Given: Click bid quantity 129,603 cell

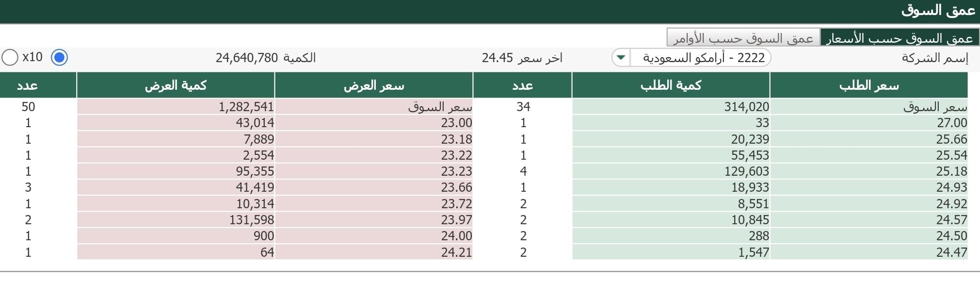Looking at the screenshot, I should point(671,171).
